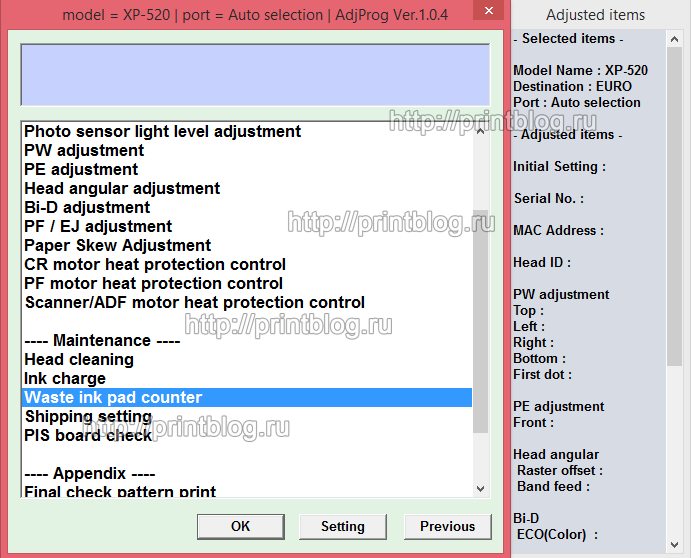
Task: Click the adjustment list scrollbar thumb
Action: (x=481, y=322)
